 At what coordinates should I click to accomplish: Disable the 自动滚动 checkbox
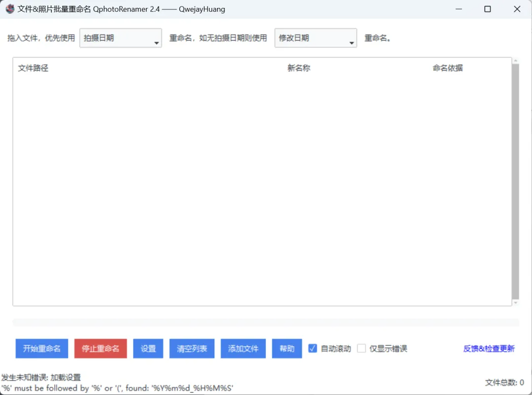312,348
